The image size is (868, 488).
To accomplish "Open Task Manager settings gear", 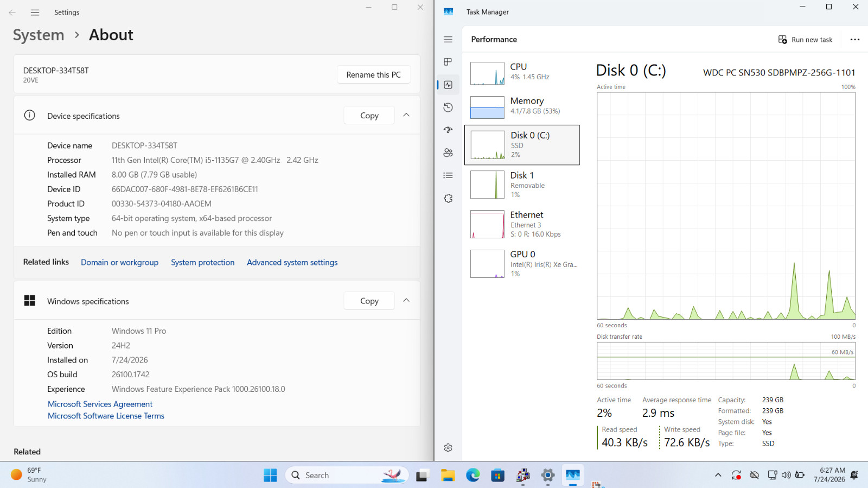I will 448,448.
